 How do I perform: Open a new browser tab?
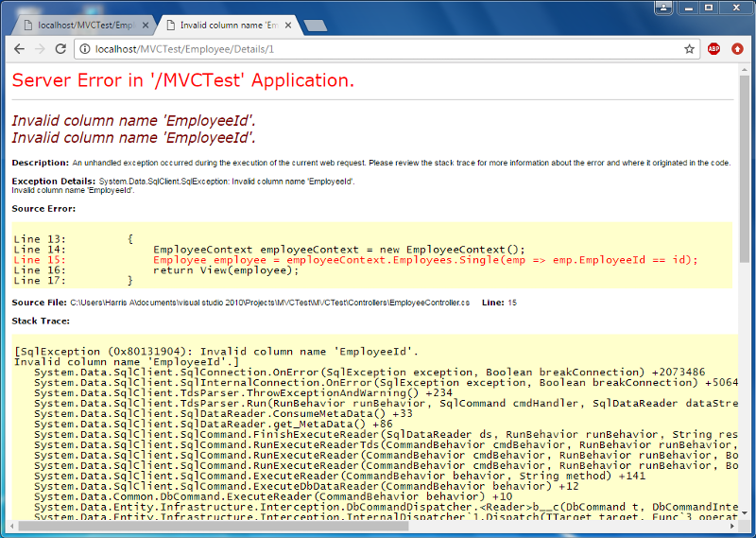pos(316,26)
